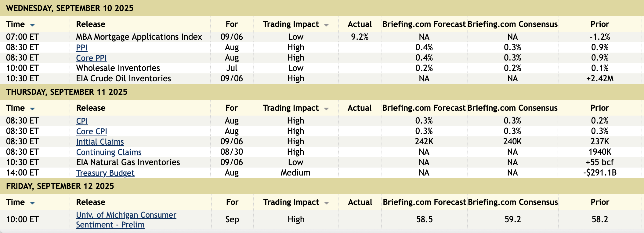Click the Time sort arrow under Thursday, September 11
The width and height of the screenshot is (644, 233).
pyautogui.click(x=32, y=109)
